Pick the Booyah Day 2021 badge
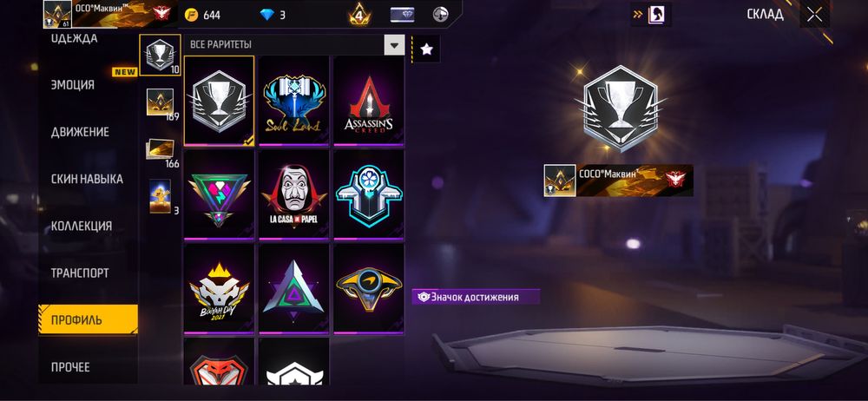This screenshot has width=868, height=401. coord(219,289)
